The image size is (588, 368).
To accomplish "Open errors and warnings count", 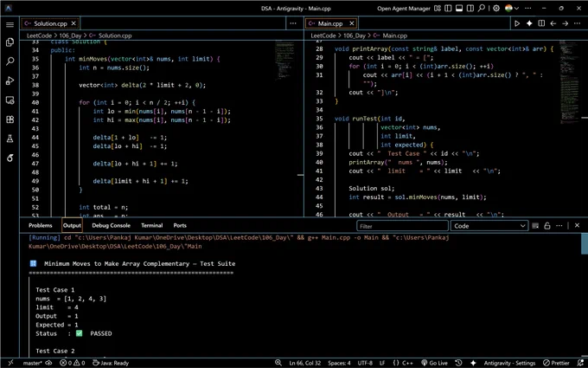I will point(72,363).
